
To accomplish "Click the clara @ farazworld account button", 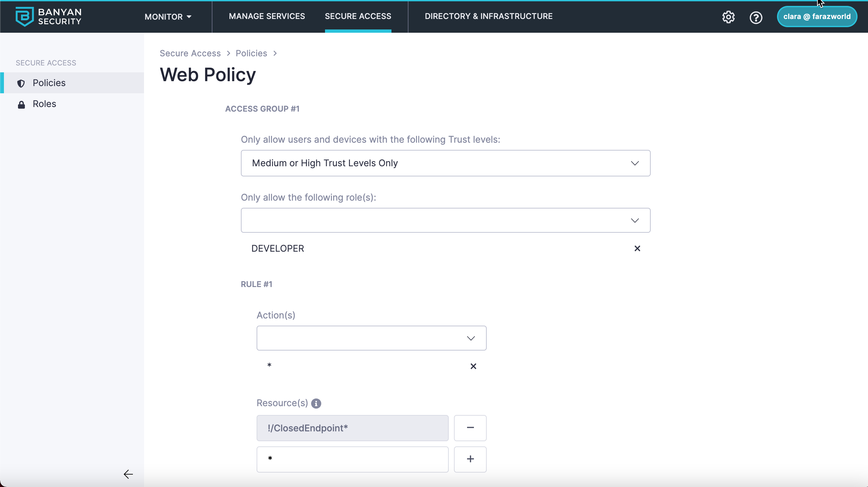I will [x=817, y=16].
